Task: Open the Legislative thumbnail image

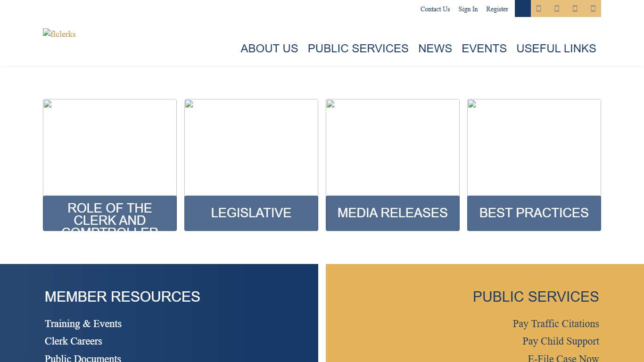Action: click(251, 146)
